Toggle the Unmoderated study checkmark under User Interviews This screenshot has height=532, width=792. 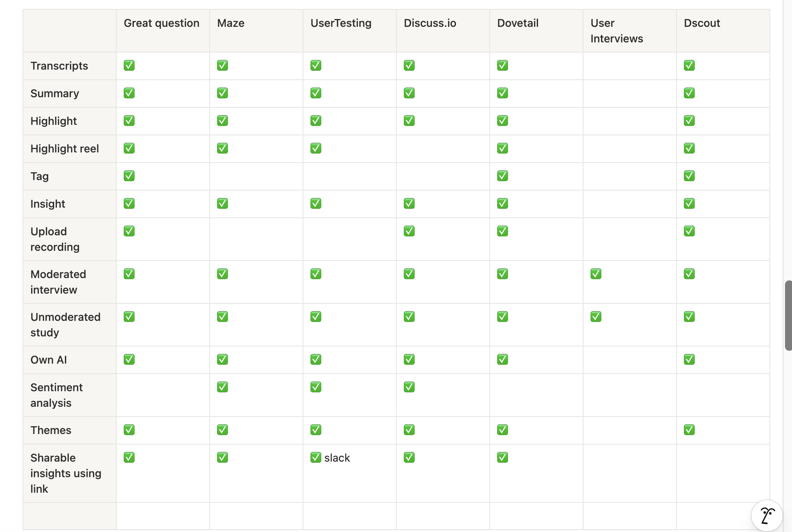(596, 317)
